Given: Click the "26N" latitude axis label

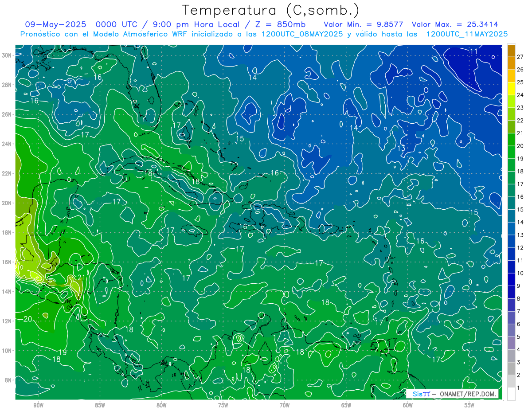Looking at the screenshot, I should tap(6, 114).
